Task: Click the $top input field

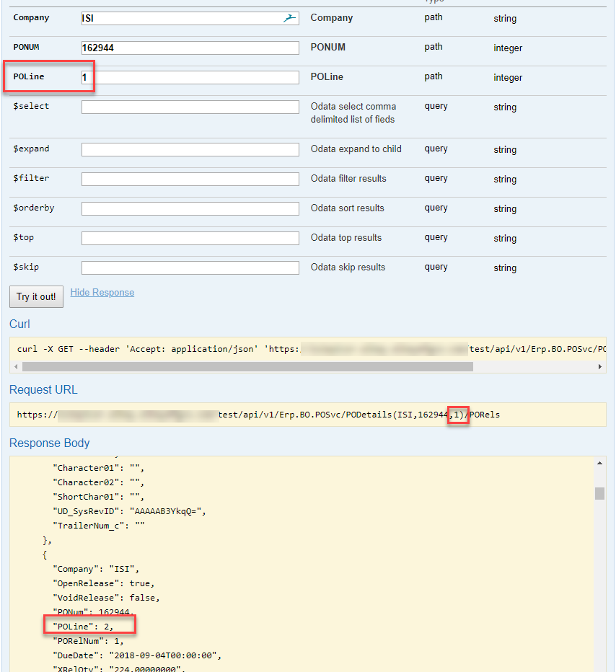Action: (190, 238)
